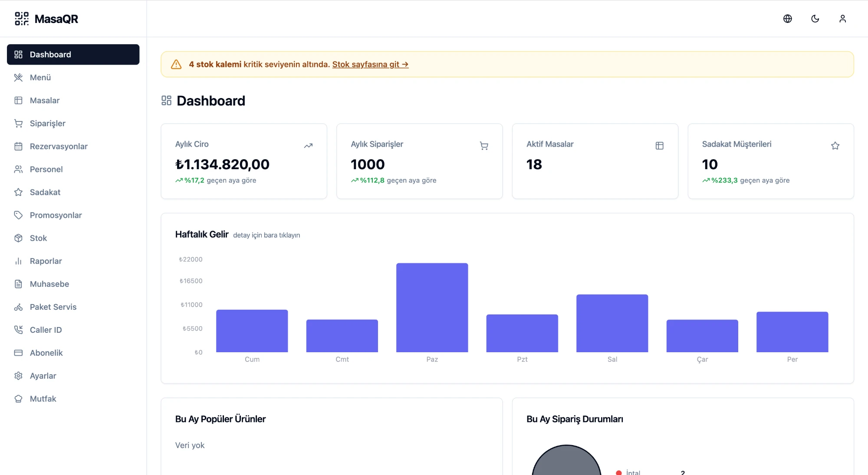This screenshot has height=475, width=868.
Task: Click the 'Veri yok' text under Popüler Ürünler
Action: coord(190,446)
